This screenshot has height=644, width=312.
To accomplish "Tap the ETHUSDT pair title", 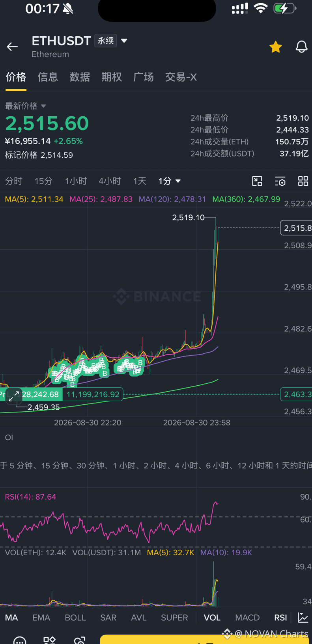I will tap(62, 41).
